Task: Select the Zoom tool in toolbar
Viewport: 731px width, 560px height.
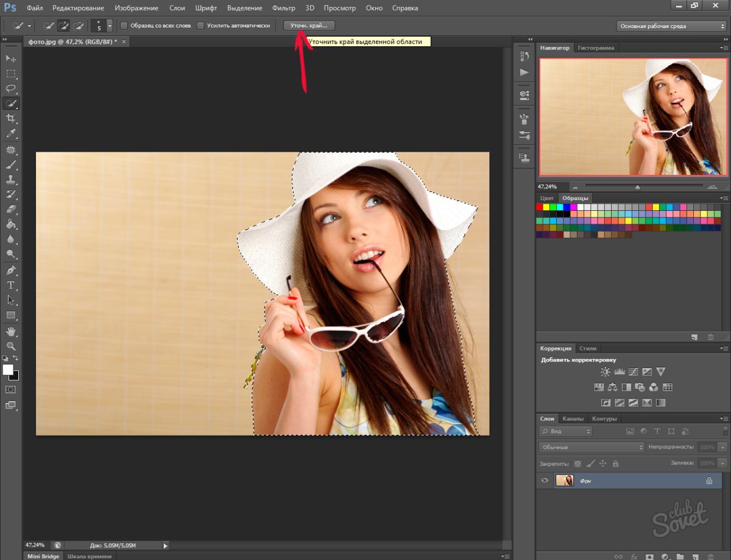Action: 11,346
